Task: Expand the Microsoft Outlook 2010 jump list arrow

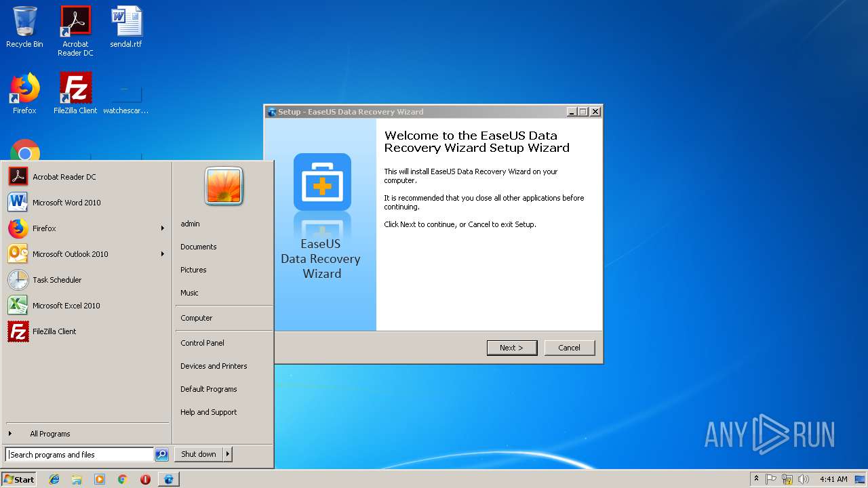Action: click(x=163, y=254)
